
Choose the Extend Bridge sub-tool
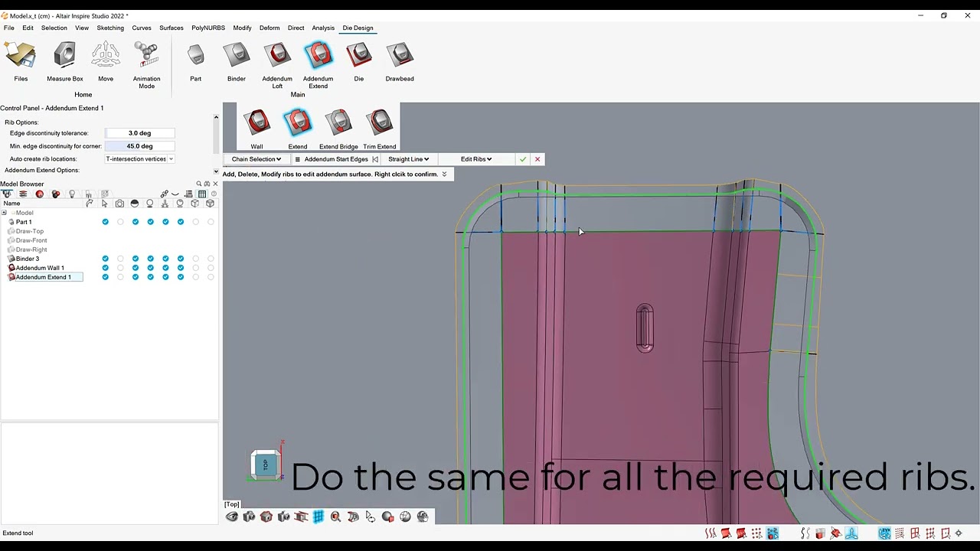click(338, 129)
